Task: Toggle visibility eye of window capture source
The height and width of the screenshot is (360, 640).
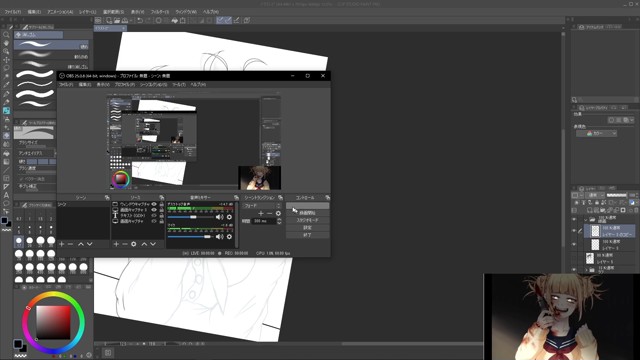Action: click(154, 204)
